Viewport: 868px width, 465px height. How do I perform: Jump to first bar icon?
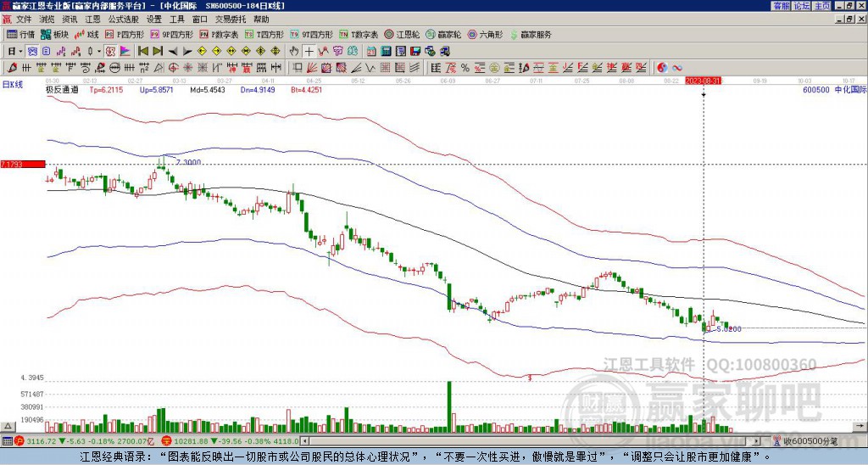pos(142,52)
